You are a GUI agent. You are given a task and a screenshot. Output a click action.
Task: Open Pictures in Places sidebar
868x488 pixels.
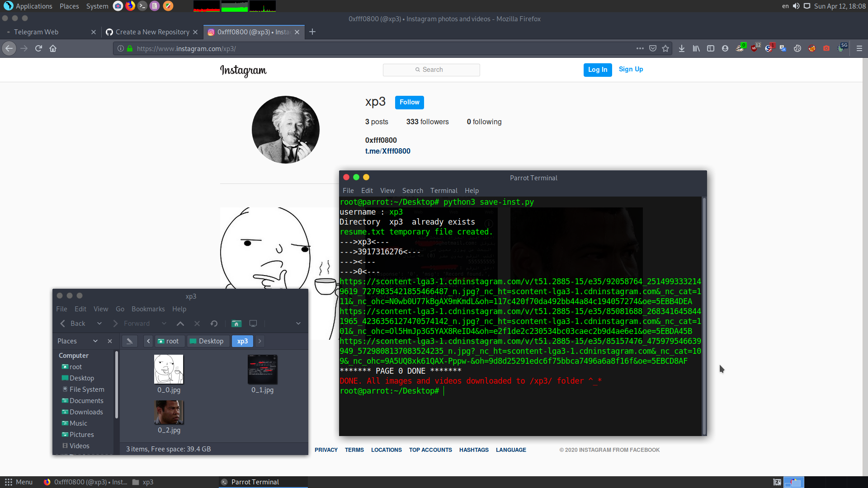[x=78, y=435]
